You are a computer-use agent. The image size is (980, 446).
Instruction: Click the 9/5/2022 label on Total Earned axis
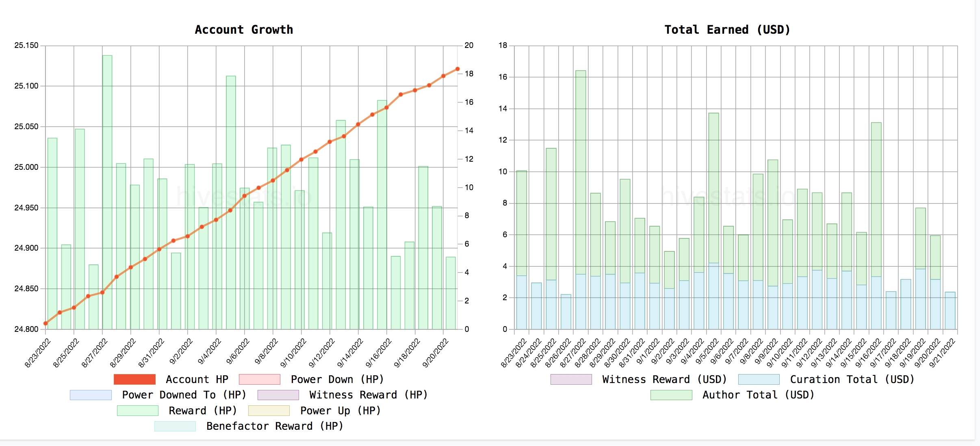[707, 352]
